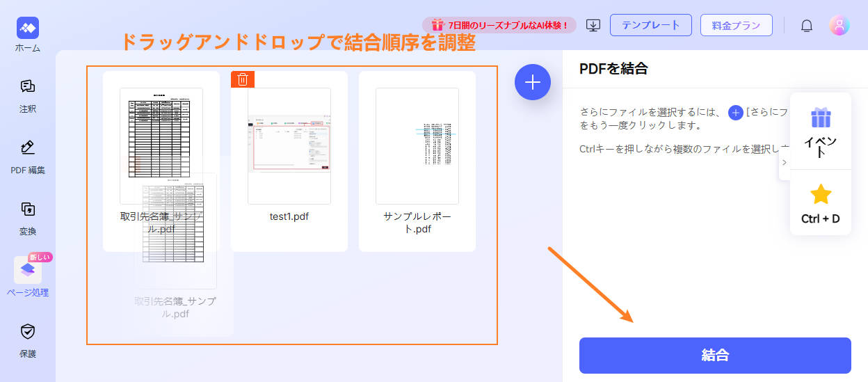Select the test1.pdf thumbnail
Image resolution: width=868 pixels, height=382 pixels.
[289, 145]
